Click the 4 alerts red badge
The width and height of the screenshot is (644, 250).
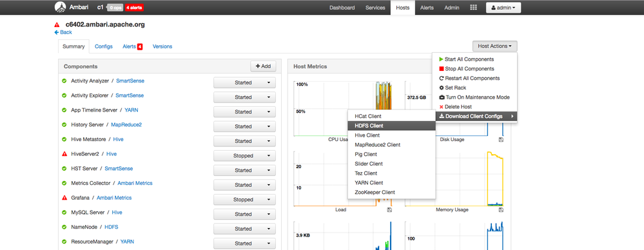[x=134, y=7]
